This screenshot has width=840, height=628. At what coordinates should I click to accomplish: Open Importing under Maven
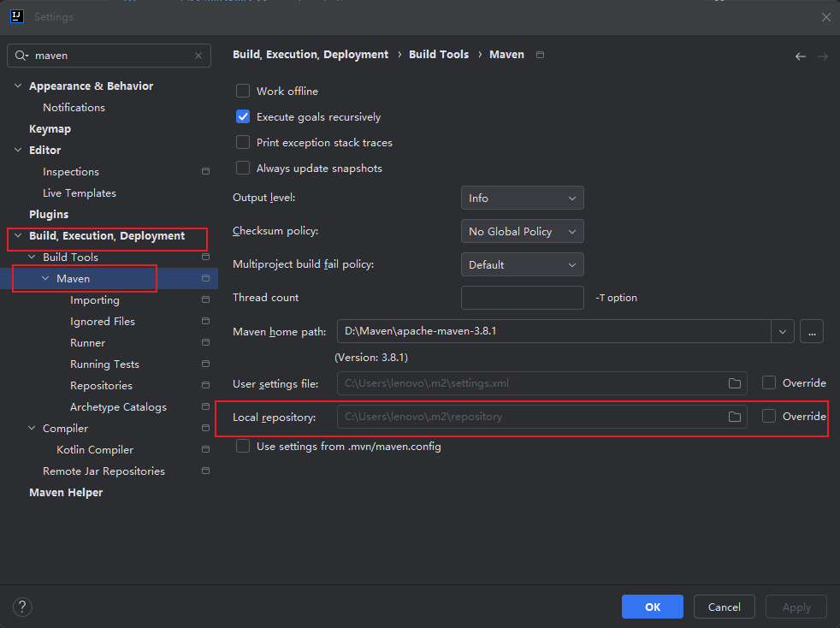click(95, 300)
